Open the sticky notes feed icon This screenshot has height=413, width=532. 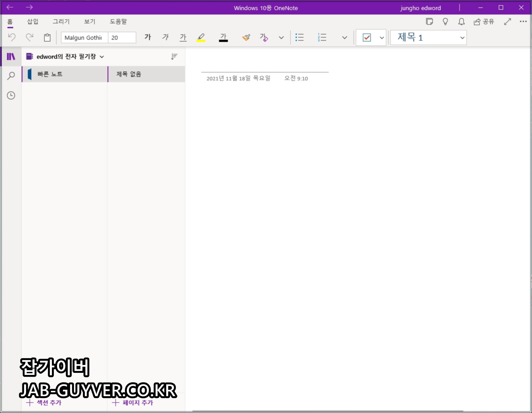(x=429, y=22)
